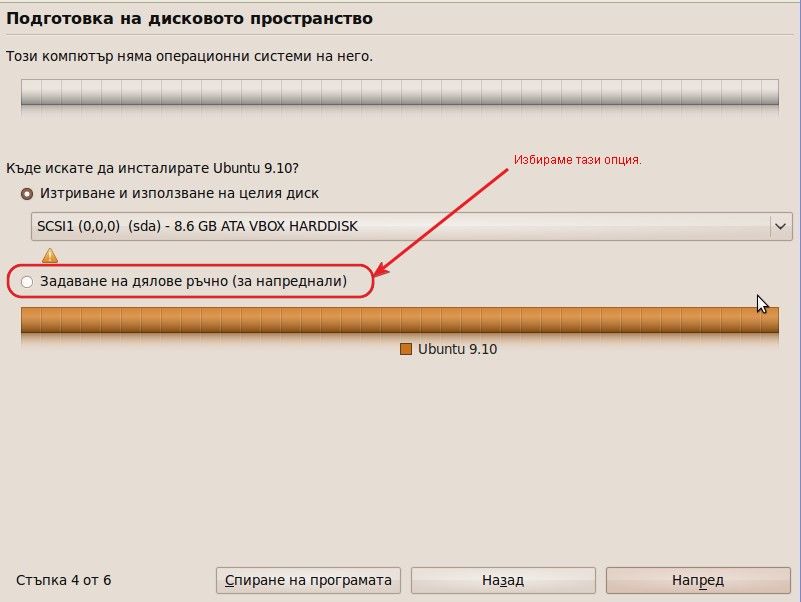
Task: Click the orange after-install disk bar
Action: coord(400,320)
